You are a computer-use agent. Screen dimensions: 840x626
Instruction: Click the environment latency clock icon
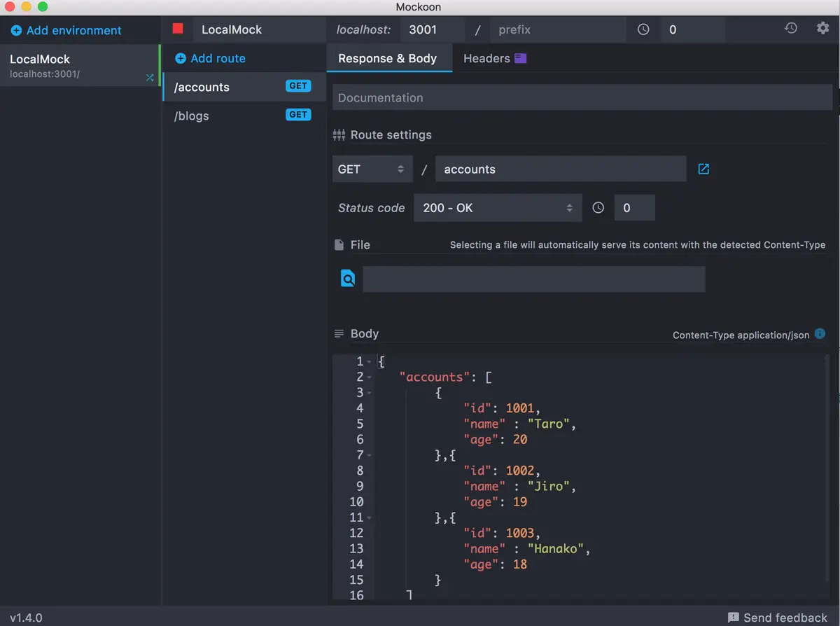643,29
